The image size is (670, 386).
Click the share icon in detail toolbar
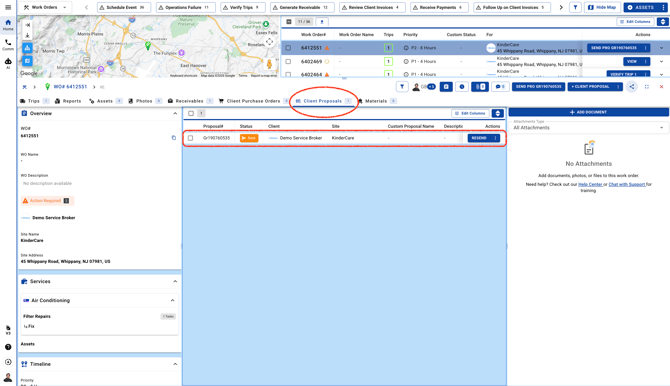click(x=632, y=87)
